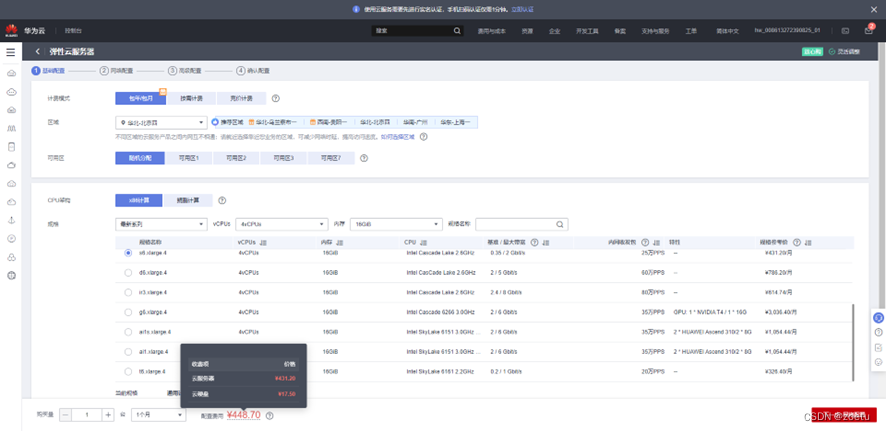Open the 16GiB memory dropdown
The image size is (886, 431).
396,224
